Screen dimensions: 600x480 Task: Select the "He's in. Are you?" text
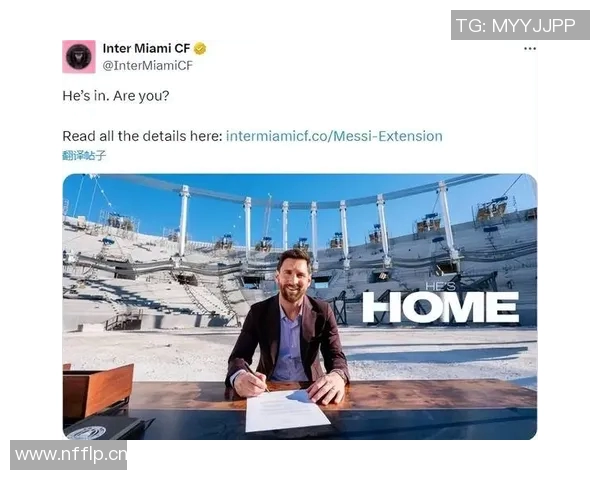pyautogui.click(x=116, y=96)
